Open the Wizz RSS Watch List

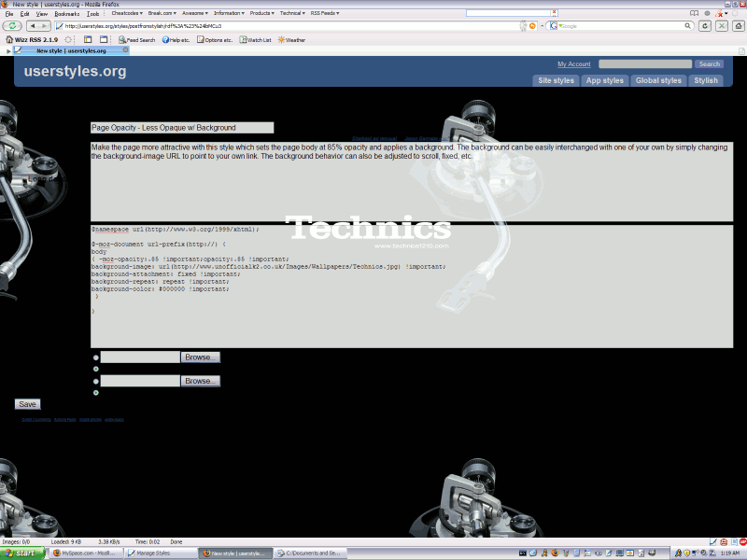pyautogui.click(x=255, y=40)
